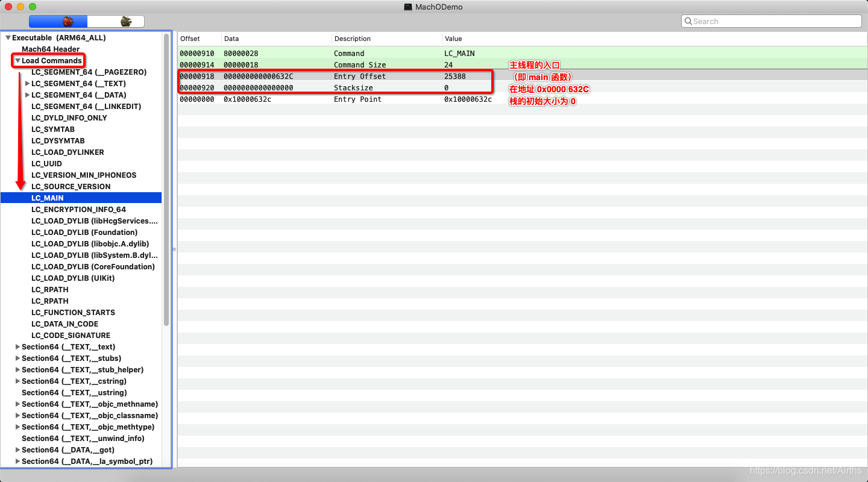Click value 0x10000632c in Value column
This screenshot has width=868, height=482.
pyautogui.click(x=468, y=99)
